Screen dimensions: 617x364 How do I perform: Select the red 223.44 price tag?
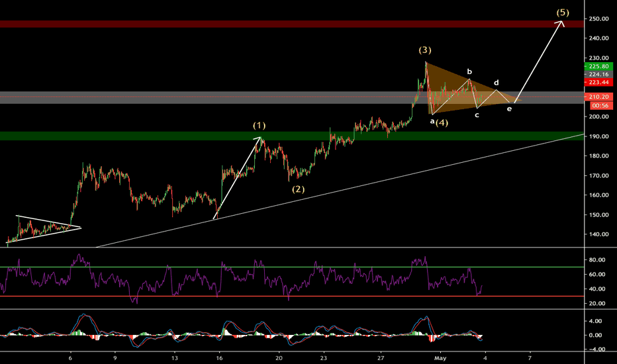(x=599, y=82)
